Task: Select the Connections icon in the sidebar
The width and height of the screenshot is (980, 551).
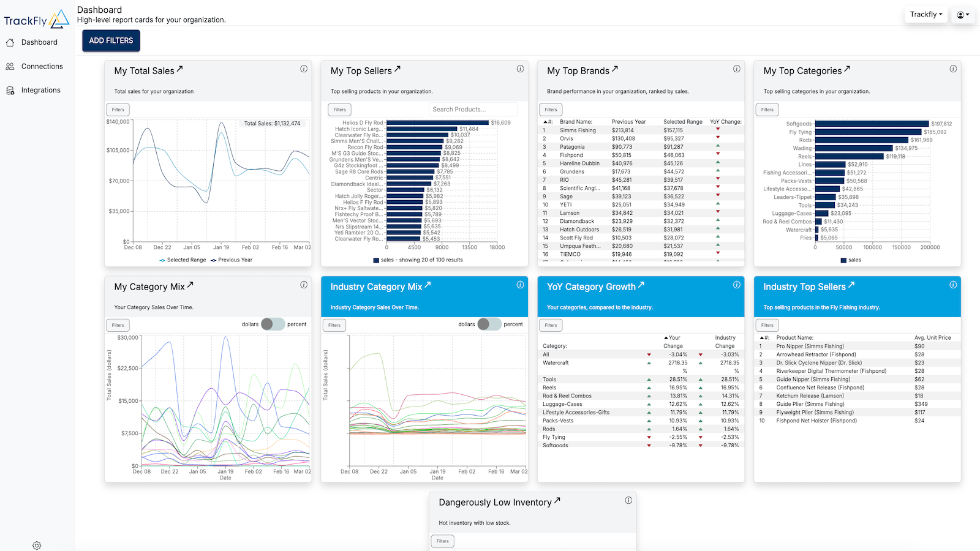Action: pos(10,66)
